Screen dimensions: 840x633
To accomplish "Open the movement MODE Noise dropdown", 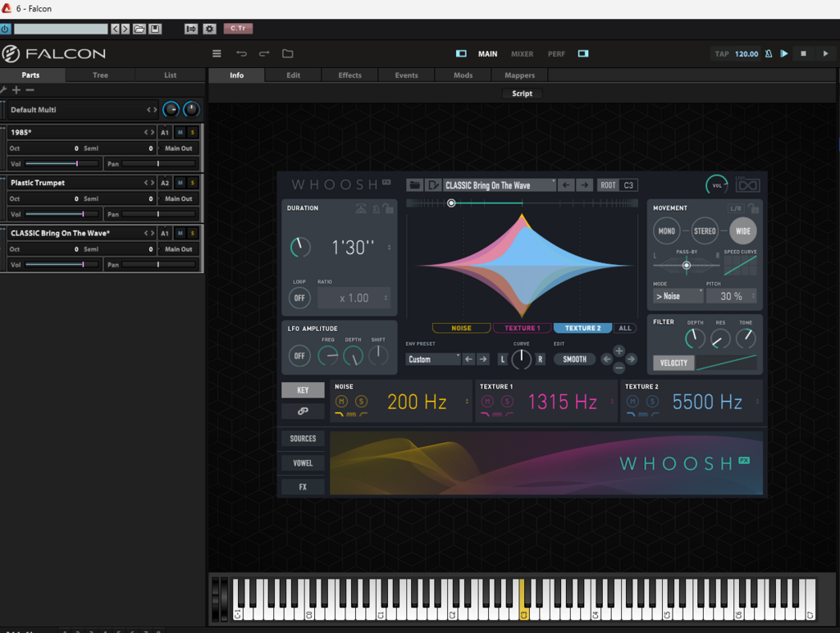I will (x=678, y=296).
